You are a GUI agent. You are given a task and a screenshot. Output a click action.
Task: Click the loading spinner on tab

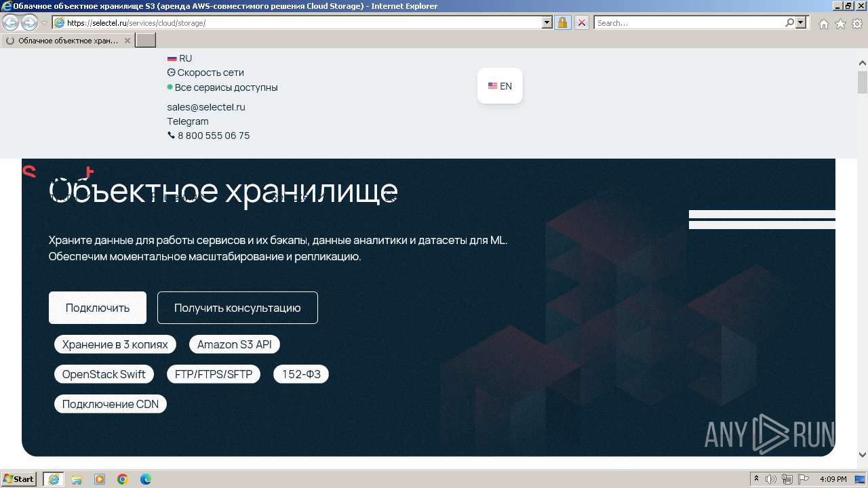pos(10,41)
